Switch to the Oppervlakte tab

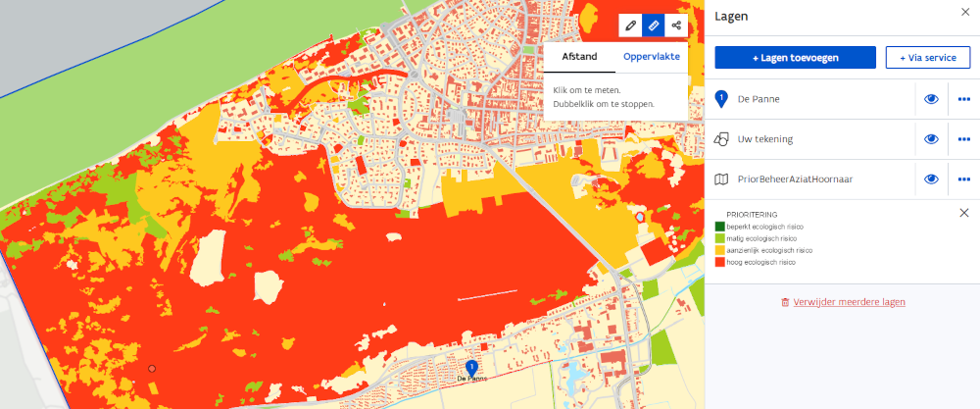652,57
